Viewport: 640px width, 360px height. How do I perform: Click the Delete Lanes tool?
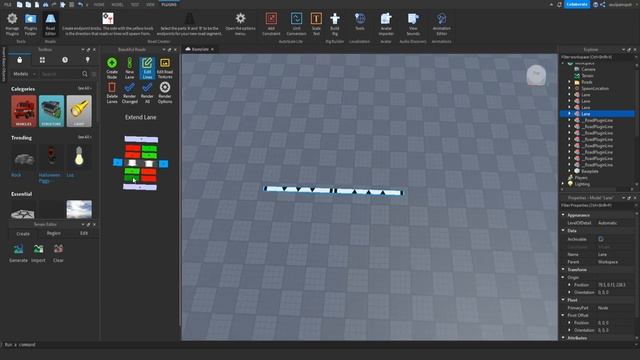click(112, 93)
